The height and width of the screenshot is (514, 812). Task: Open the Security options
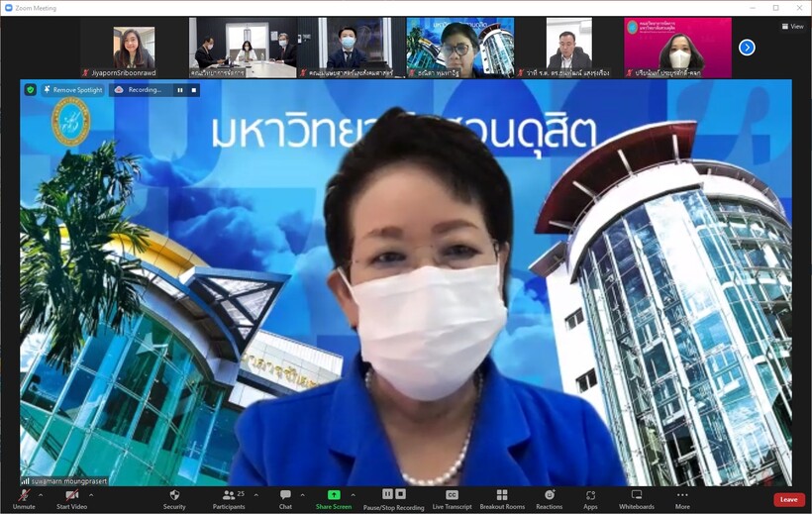(x=174, y=498)
